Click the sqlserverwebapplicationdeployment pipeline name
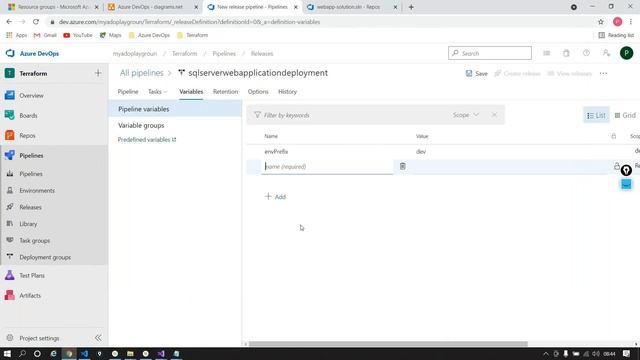 click(258, 73)
